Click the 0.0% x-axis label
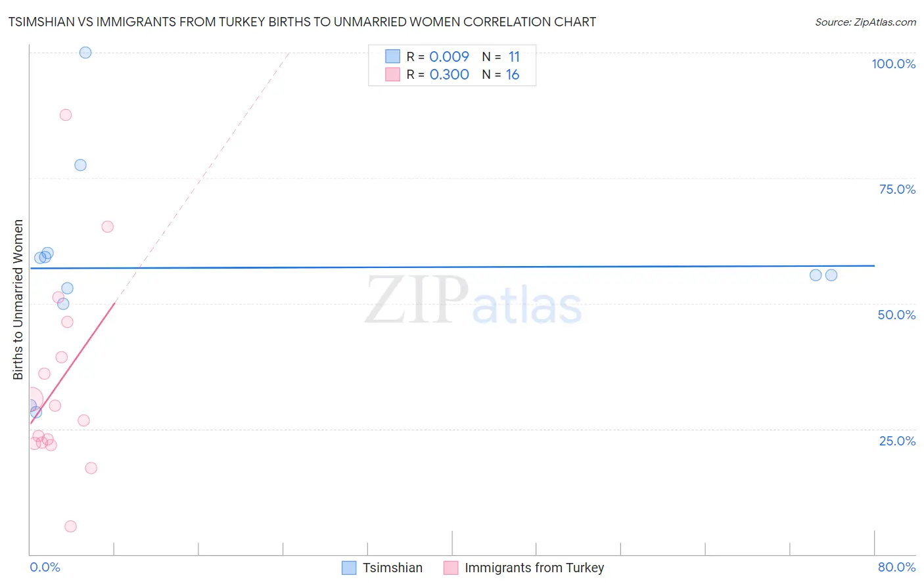 (45, 567)
